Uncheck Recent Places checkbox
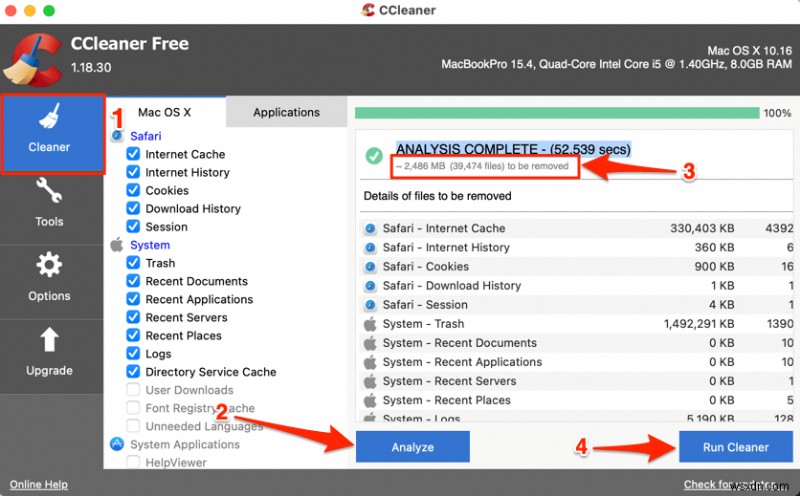 point(133,335)
